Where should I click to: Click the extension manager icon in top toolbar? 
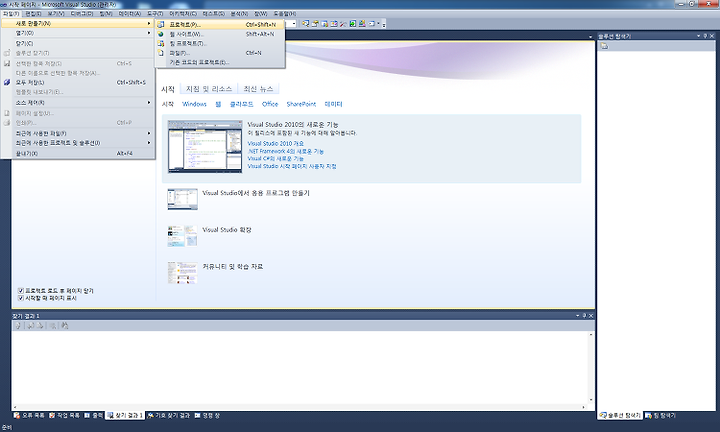362,23
